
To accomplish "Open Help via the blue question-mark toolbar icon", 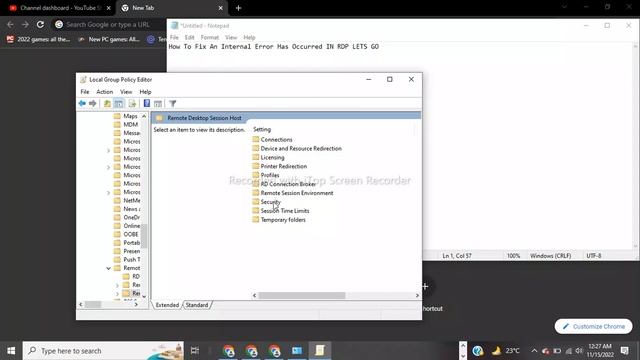I will (x=147, y=104).
